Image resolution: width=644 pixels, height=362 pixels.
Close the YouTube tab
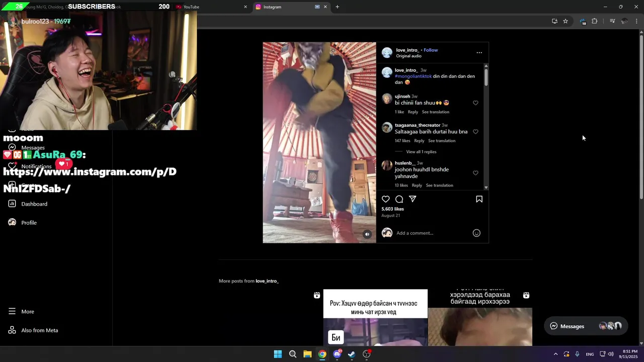coord(246,7)
